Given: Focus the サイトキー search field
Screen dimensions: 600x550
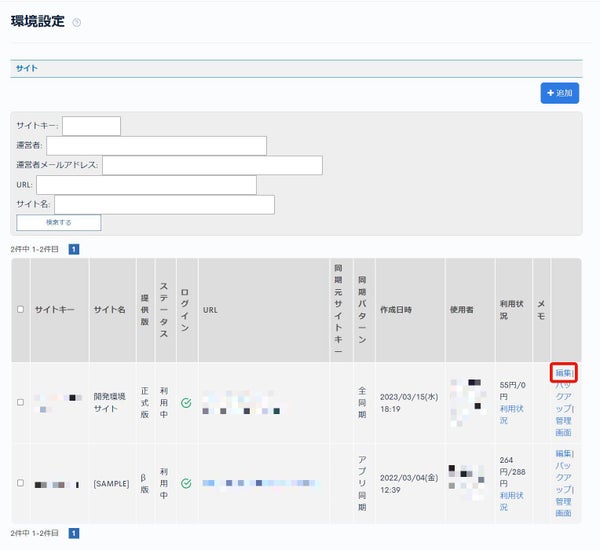Looking at the screenshot, I should pyautogui.click(x=91, y=126).
